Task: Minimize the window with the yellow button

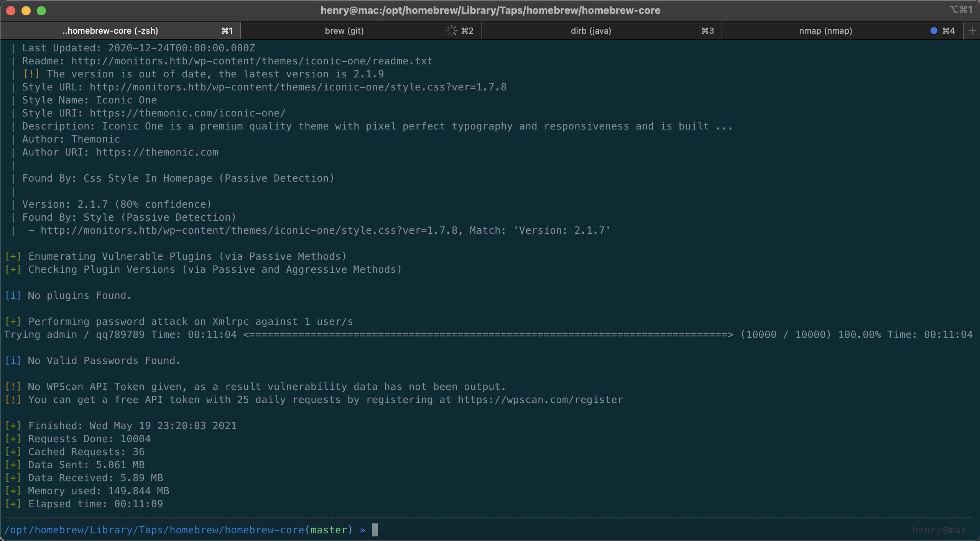Action: pos(26,10)
